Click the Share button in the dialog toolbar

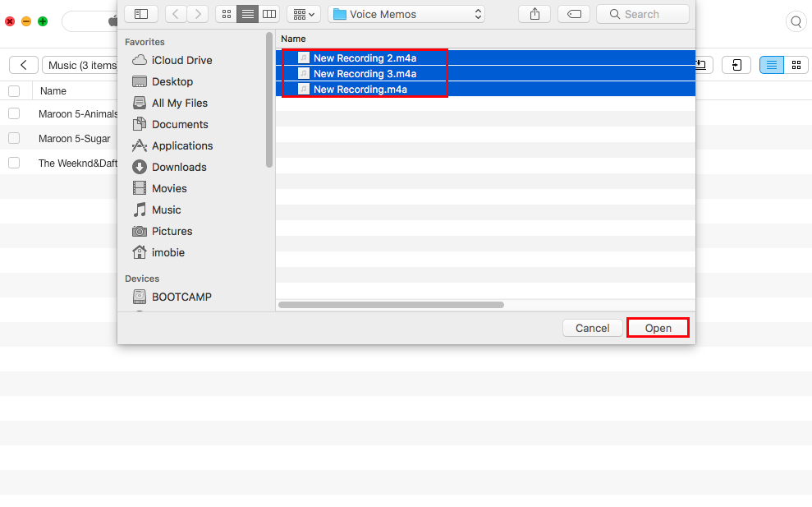point(534,14)
